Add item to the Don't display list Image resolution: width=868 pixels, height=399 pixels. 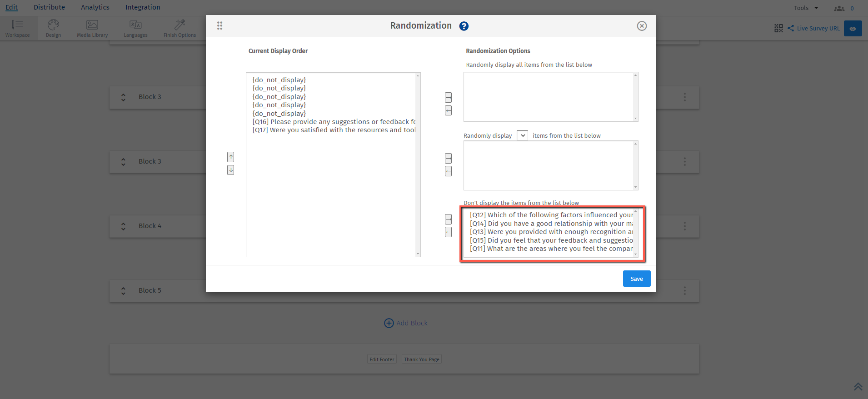coord(449,219)
